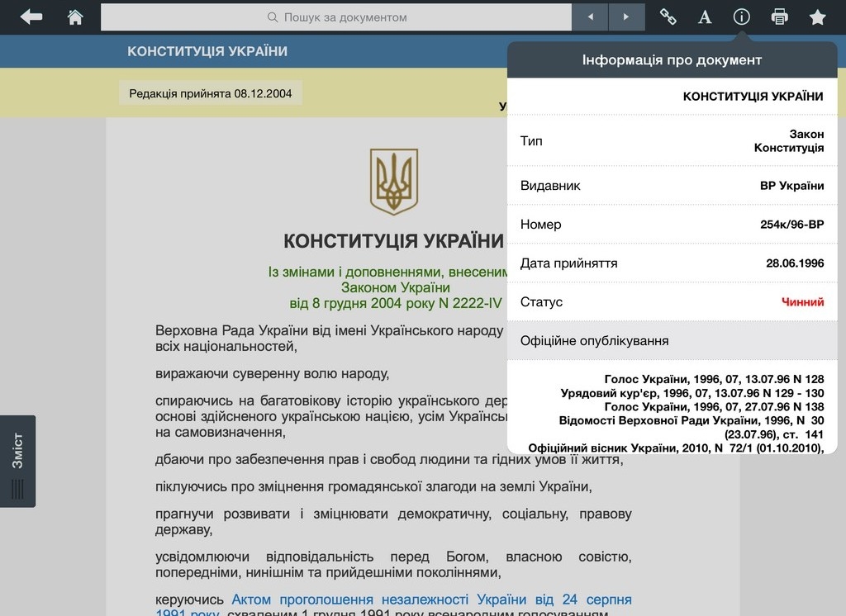
Task: Click the large 'КОНСТИТУЦІЯ УКРАЇНИ' document heading
Action: (394, 240)
